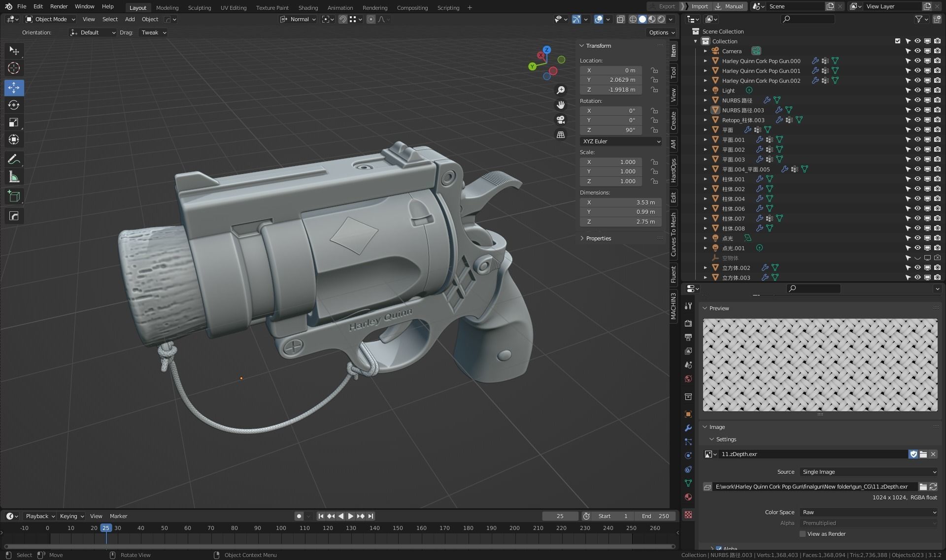Switch perspective/orthographic grid icon

561,134
